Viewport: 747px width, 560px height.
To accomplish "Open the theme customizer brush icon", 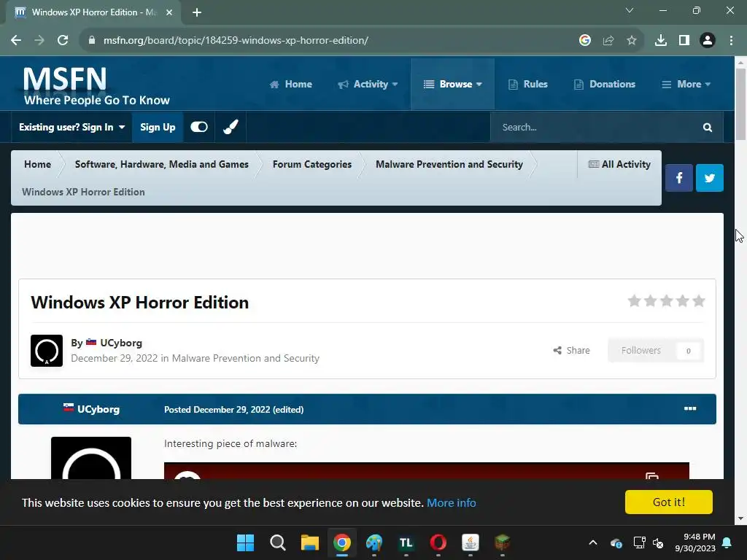I will 231,127.
